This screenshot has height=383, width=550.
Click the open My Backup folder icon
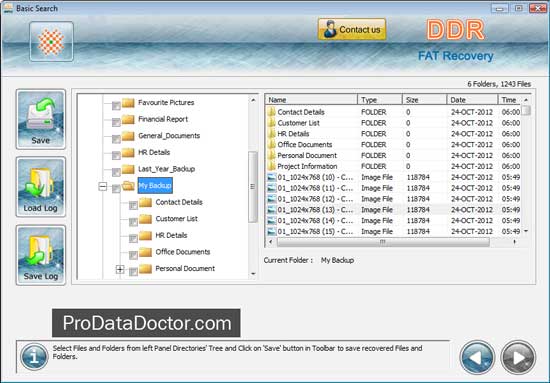point(128,186)
